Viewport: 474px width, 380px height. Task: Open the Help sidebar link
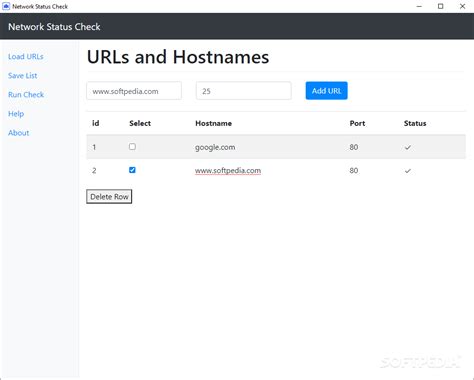tap(16, 114)
